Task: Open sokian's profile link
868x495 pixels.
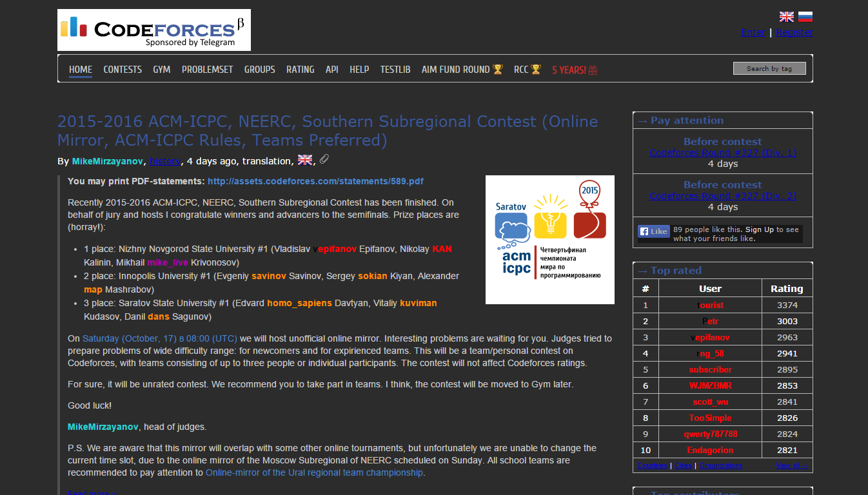Action: coord(373,276)
